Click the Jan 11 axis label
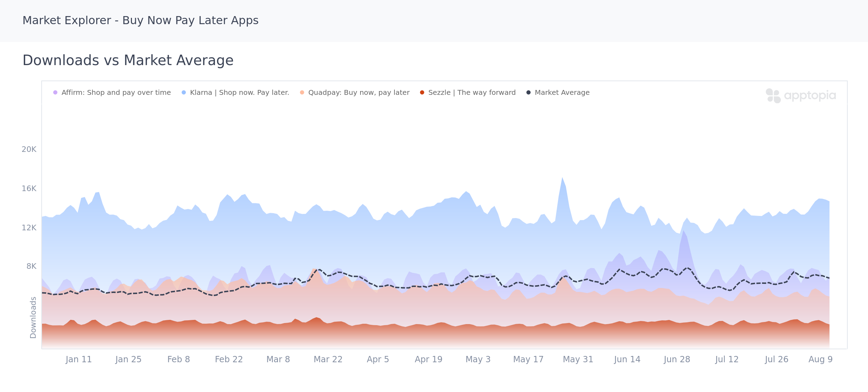 coord(79,359)
